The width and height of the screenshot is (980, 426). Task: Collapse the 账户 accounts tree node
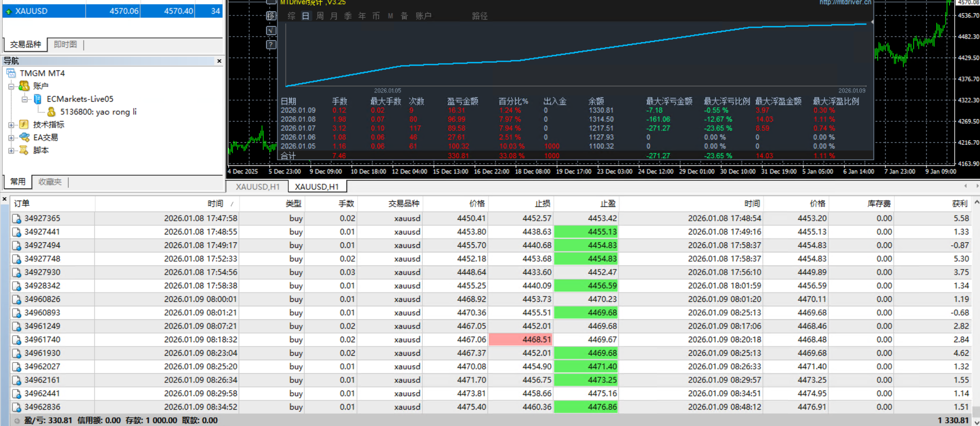click(11, 86)
